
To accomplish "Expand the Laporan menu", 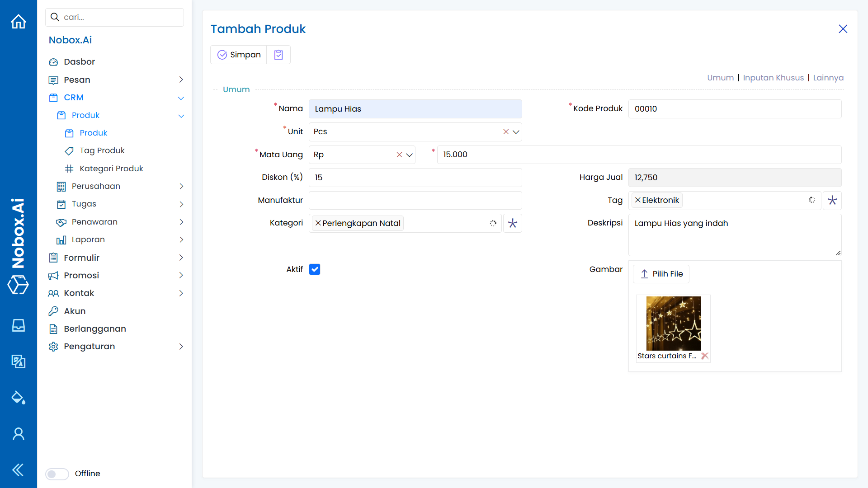I will click(181, 239).
